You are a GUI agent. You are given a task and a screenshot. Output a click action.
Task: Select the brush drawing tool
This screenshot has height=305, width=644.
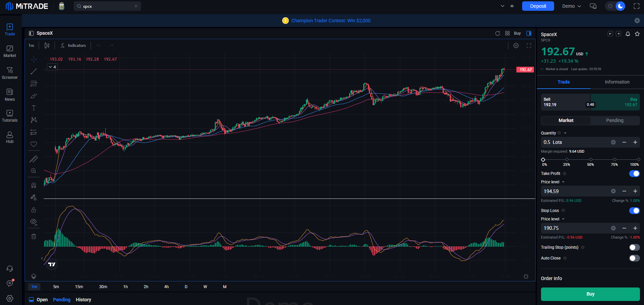34,96
